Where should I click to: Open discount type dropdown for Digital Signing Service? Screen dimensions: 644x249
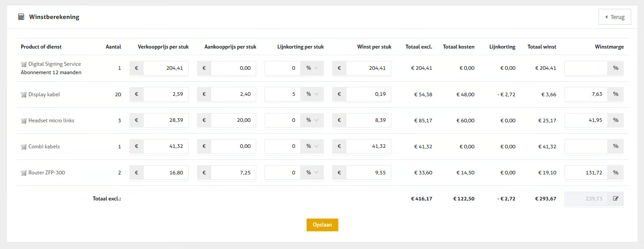pos(312,68)
